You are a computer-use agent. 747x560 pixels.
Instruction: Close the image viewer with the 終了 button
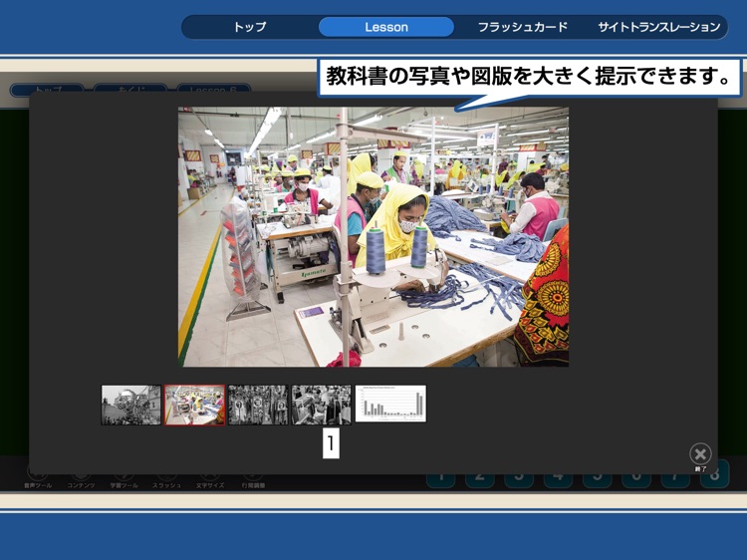click(700, 456)
